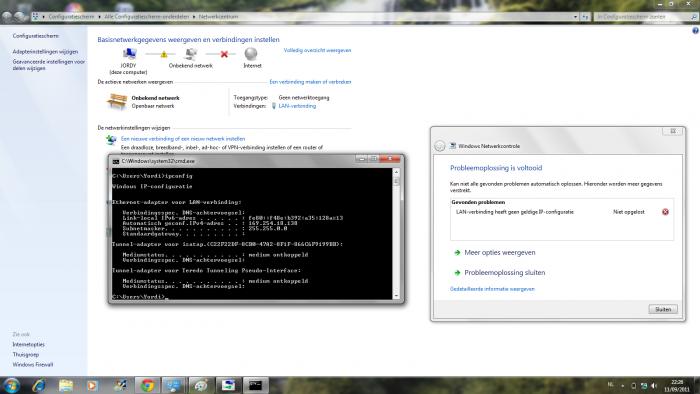Click Volledig overzicht weergeven link
The width and height of the screenshot is (700, 394).
(317, 50)
